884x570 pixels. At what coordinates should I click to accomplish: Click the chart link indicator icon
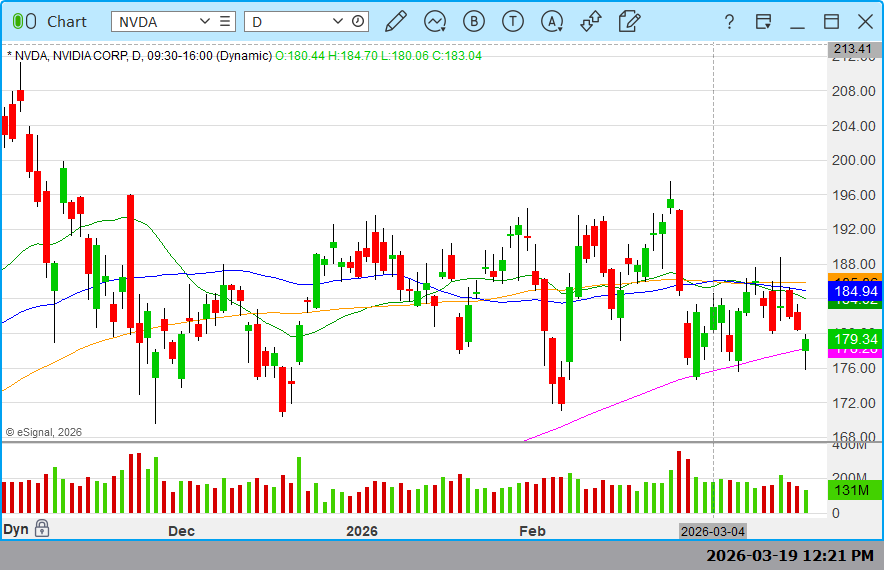coord(24,22)
